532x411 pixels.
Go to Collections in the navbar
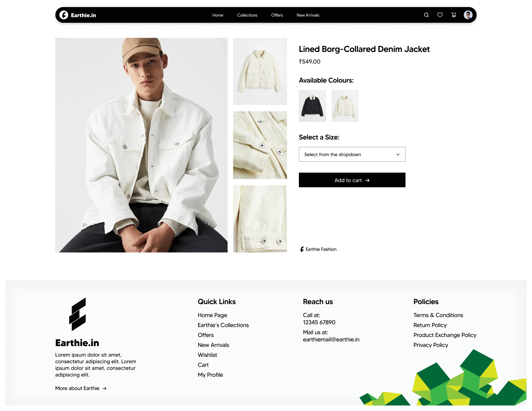tap(247, 15)
